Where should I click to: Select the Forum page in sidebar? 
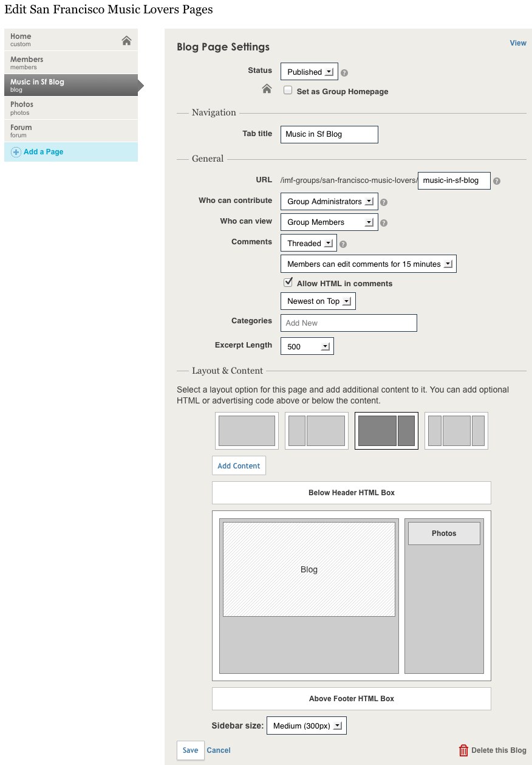[70, 131]
